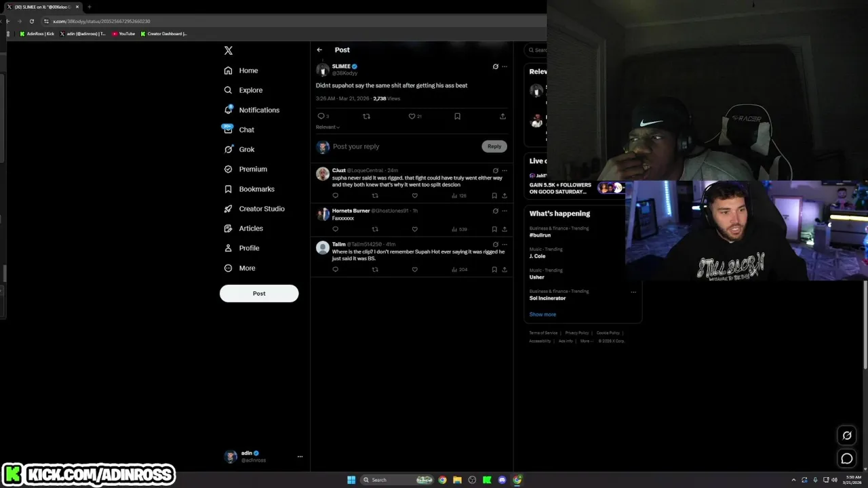The image size is (868, 488).
Task: Repost CJuzt's comment
Action: (x=375, y=195)
